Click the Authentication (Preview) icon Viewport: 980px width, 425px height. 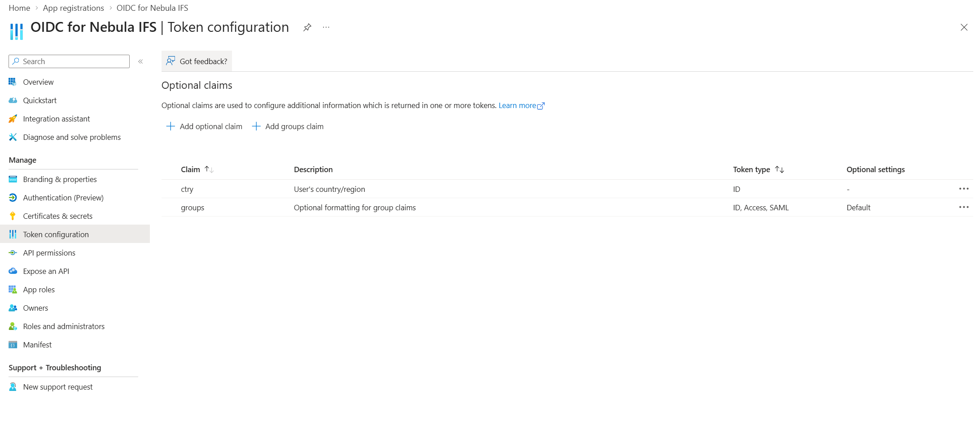coord(13,198)
